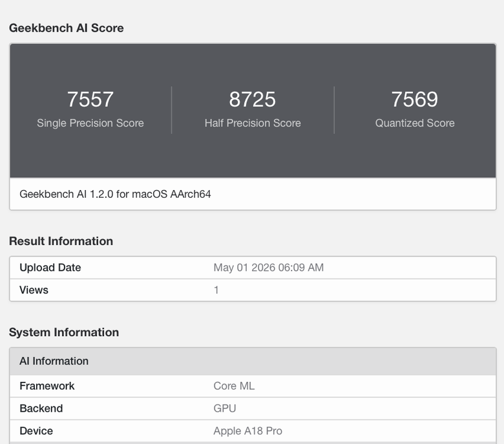
Task: Click the Core ML framework value
Action: click(234, 386)
